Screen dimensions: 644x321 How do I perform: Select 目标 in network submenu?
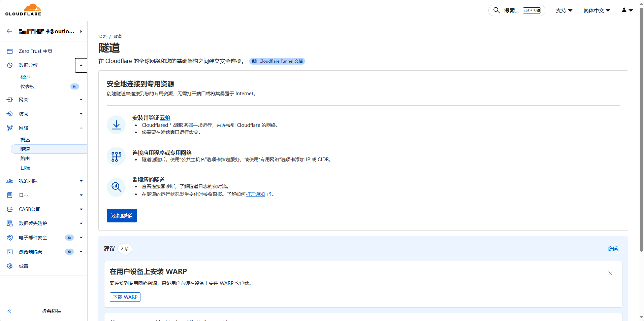(25, 168)
